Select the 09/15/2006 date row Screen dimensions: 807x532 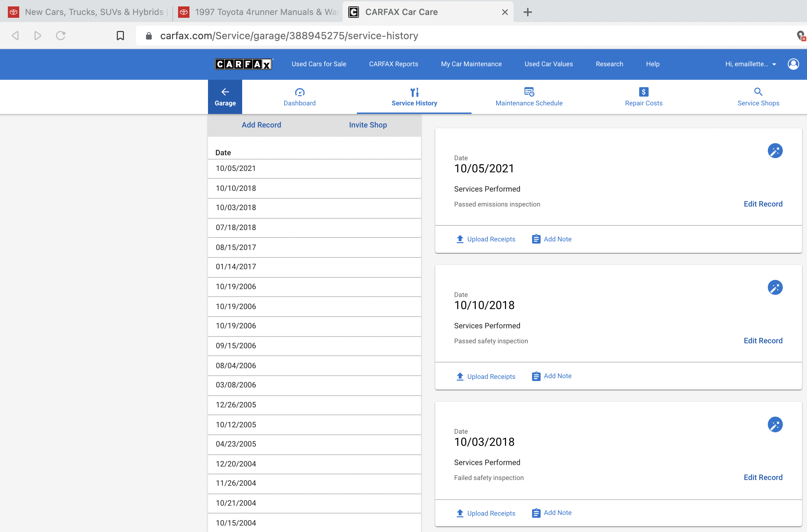(314, 346)
